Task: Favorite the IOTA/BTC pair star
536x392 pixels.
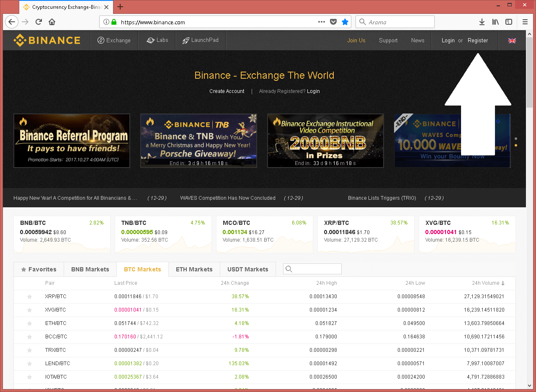Action: click(29, 377)
